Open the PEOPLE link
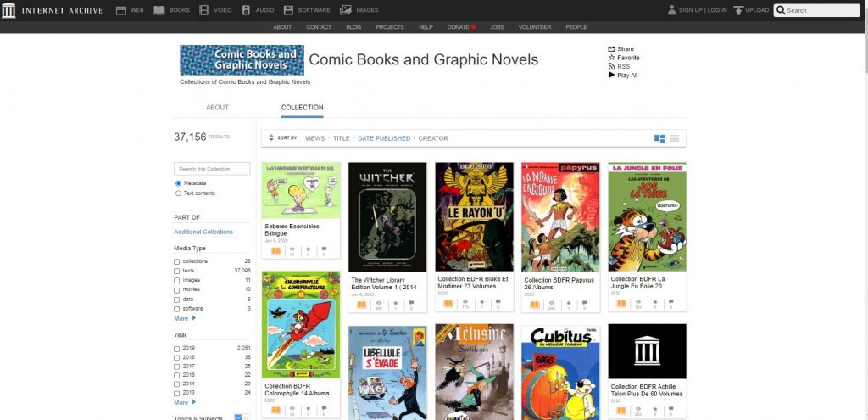Image resolution: width=868 pixels, height=420 pixels. [576, 27]
